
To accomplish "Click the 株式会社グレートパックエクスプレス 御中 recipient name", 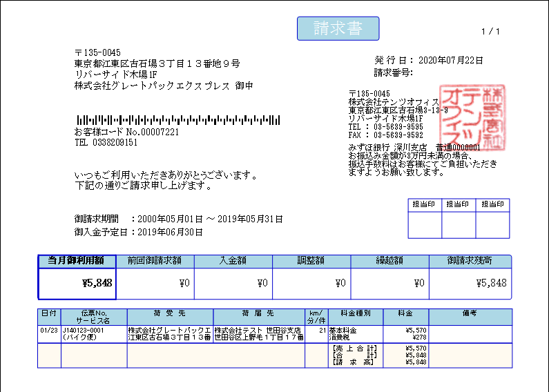I will (164, 86).
